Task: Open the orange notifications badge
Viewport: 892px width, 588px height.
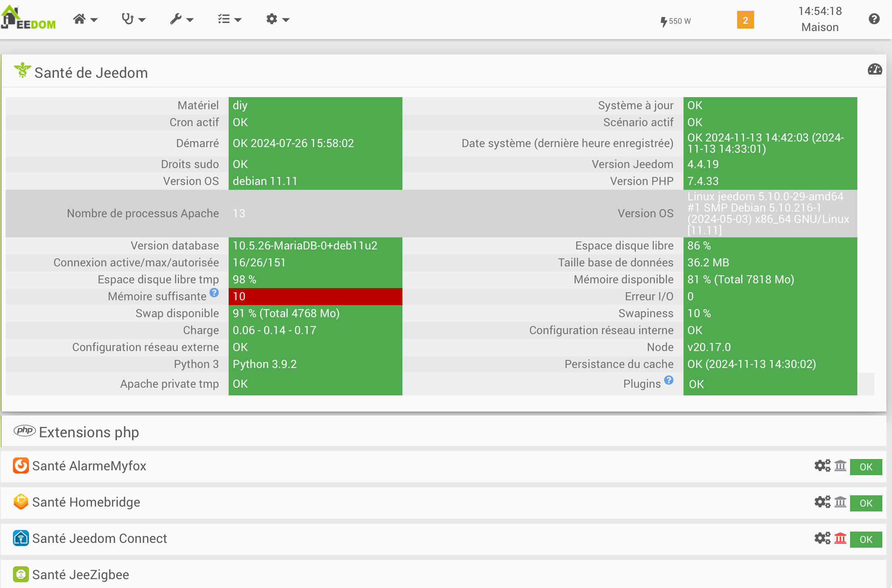Action: click(745, 20)
